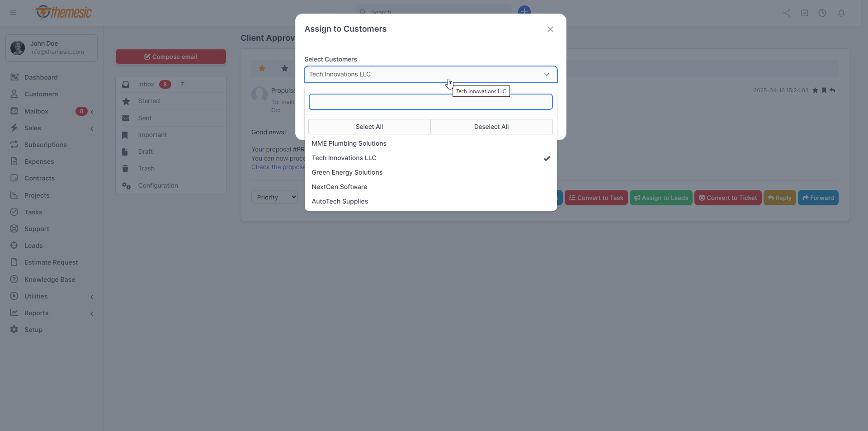Open the clock history icon

click(822, 13)
